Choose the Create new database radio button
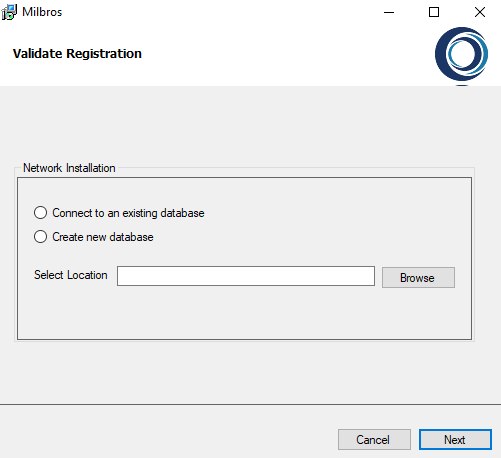 pyautogui.click(x=40, y=237)
